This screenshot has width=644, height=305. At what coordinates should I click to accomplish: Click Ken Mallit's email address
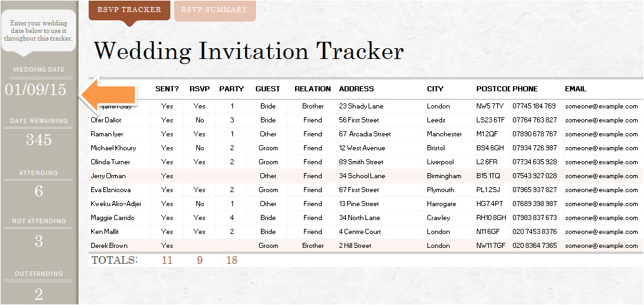point(601,232)
